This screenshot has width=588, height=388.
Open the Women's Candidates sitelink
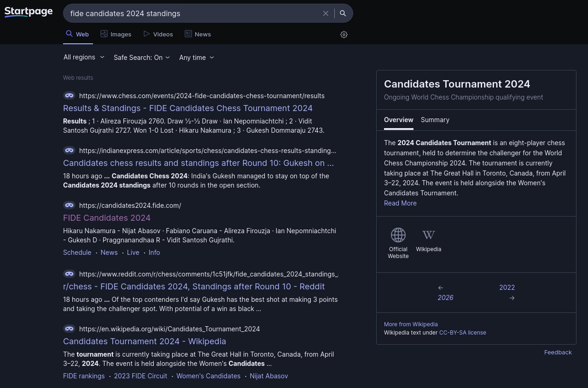point(209,376)
